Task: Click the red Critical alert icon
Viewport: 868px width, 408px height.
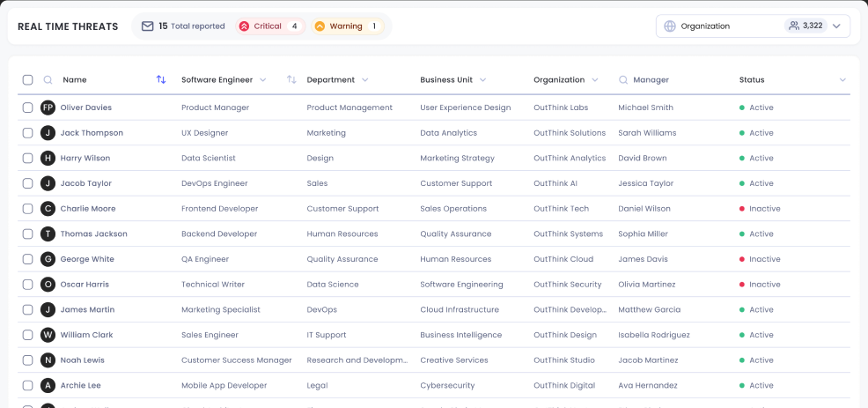Action: click(244, 26)
